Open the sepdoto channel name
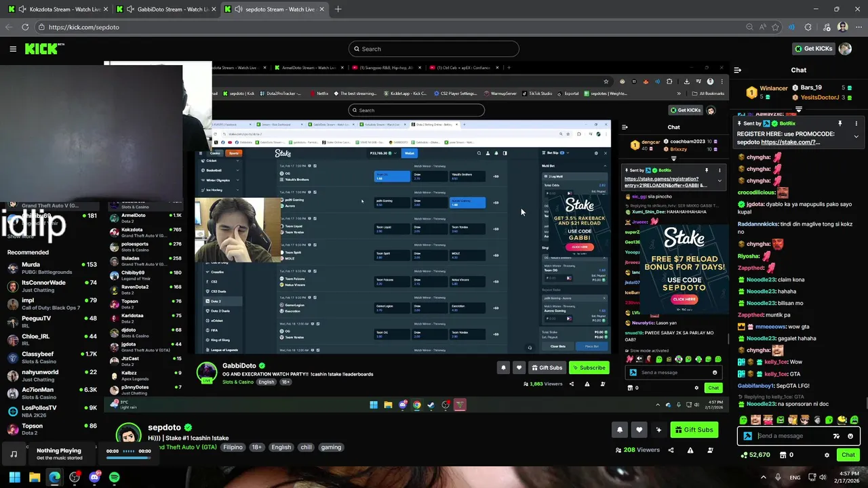This screenshot has width=868, height=488. pyautogui.click(x=164, y=428)
